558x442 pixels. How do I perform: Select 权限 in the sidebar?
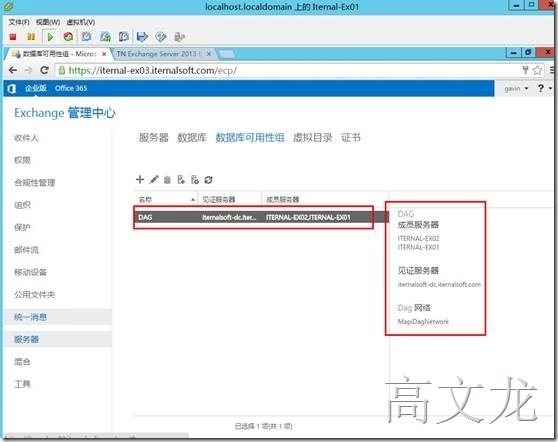pos(22,160)
